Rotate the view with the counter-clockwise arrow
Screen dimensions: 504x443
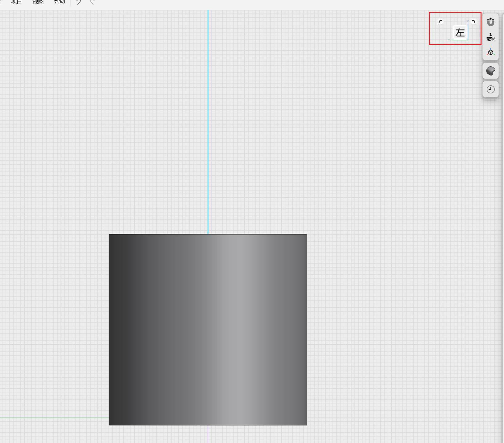[473, 21]
